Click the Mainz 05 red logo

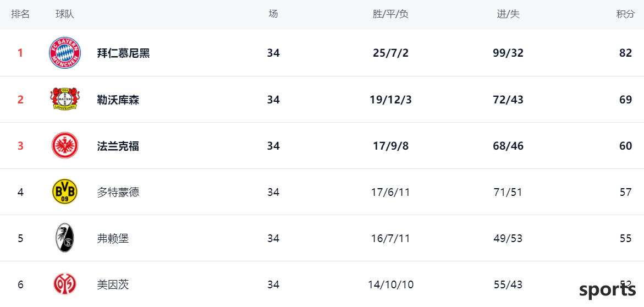65,284
